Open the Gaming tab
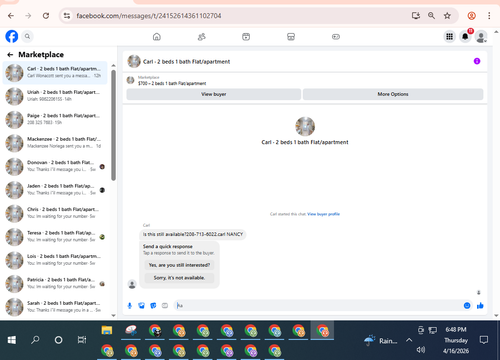 (x=336, y=37)
